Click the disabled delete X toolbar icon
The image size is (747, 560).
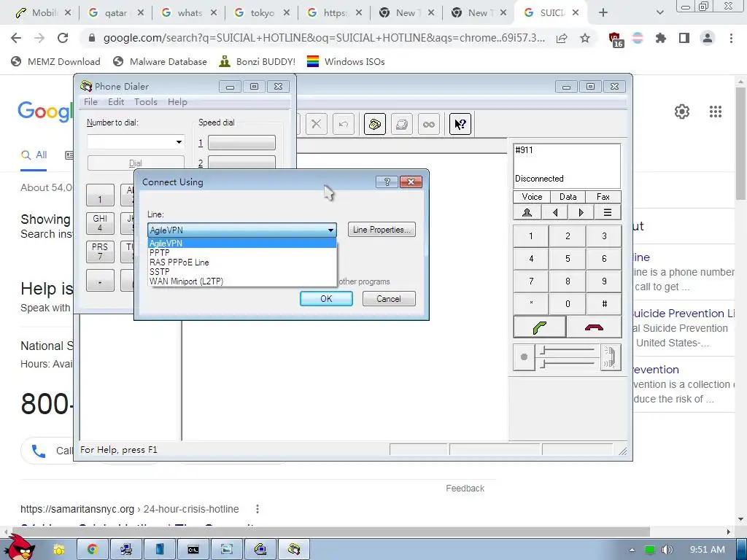click(x=316, y=124)
